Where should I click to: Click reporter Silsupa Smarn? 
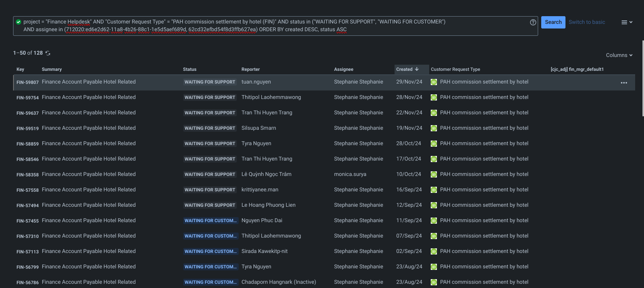point(259,128)
